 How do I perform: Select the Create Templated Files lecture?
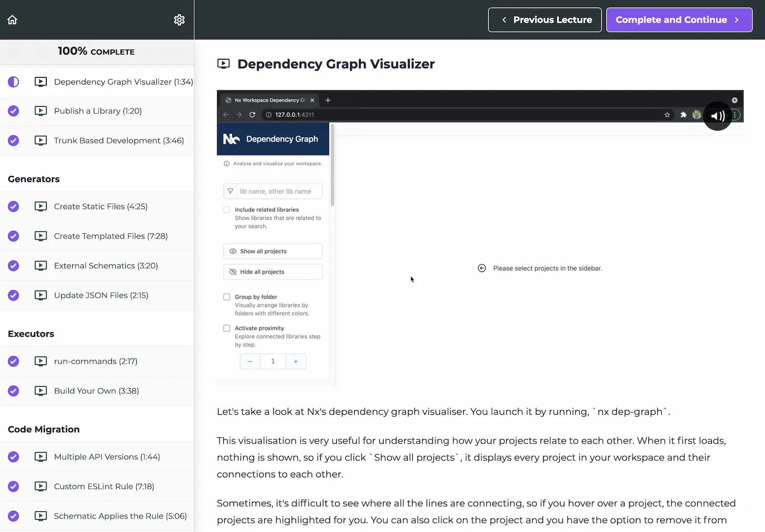click(x=110, y=236)
